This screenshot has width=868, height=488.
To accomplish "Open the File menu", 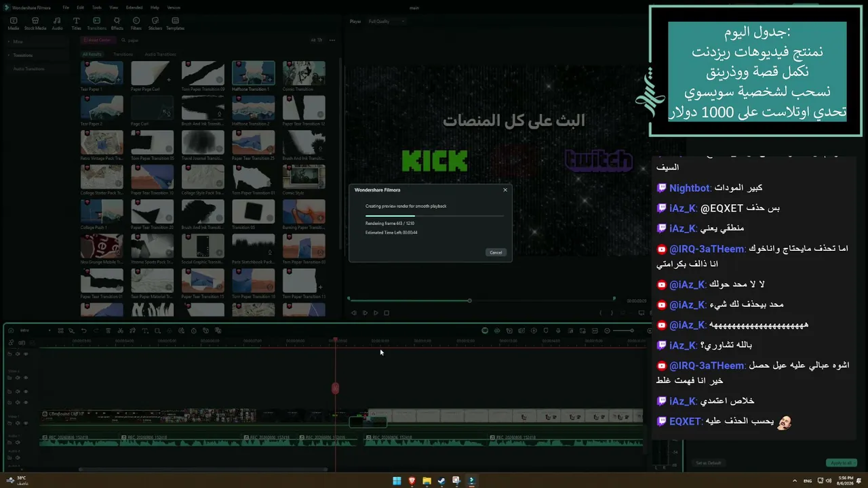I will [66, 7].
